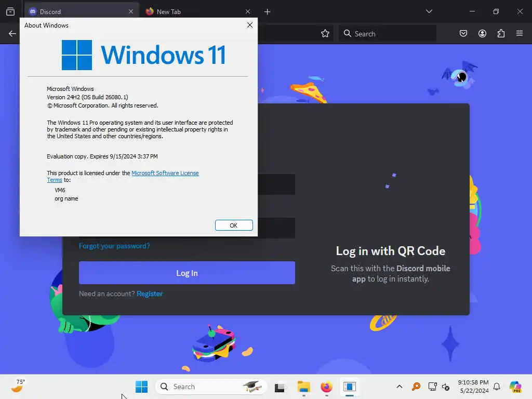Click the 'Evaluation copy. Expires 9/15/2024' text

pos(102,156)
